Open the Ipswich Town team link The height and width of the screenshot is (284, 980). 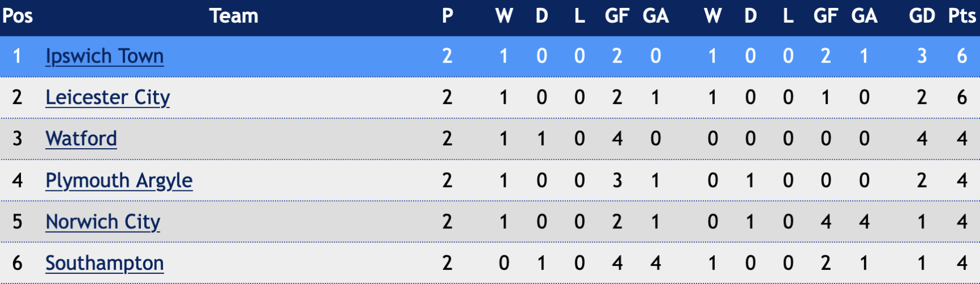coord(105,56)
